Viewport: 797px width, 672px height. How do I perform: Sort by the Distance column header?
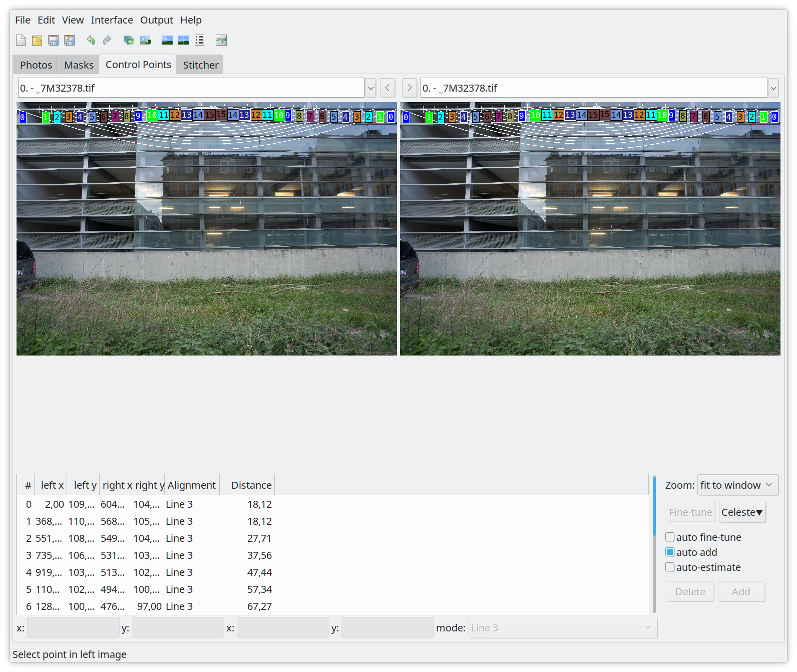click(247, 485)
